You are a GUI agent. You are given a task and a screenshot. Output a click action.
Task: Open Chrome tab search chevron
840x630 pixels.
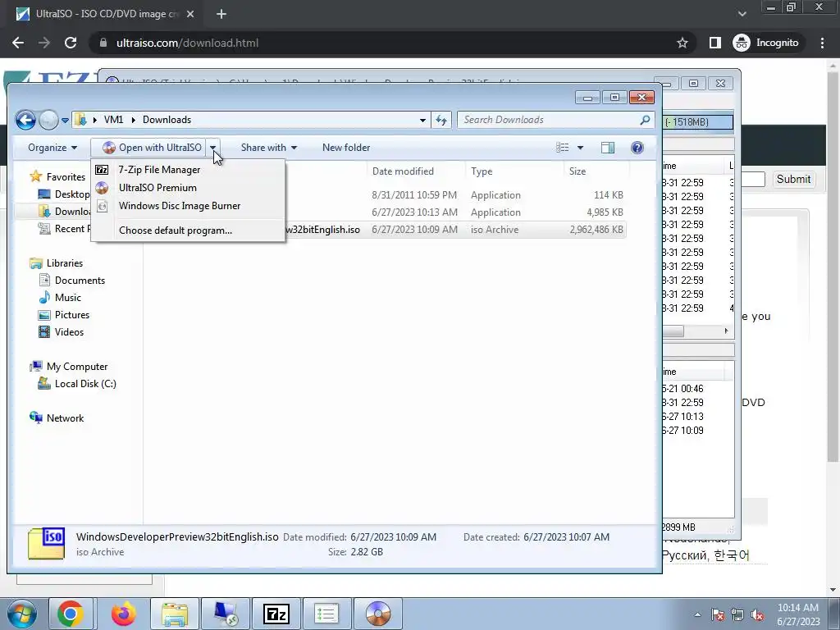point(742,14)
